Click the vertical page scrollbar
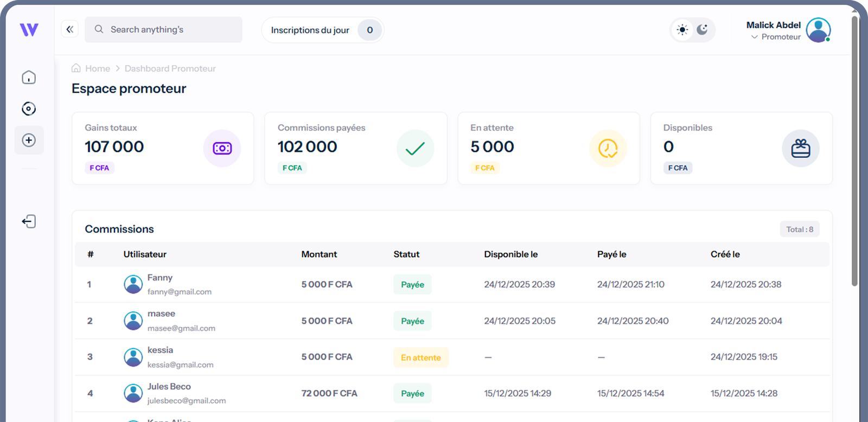The height and width of the screenshot is (422, 868). tap(854, 152)
